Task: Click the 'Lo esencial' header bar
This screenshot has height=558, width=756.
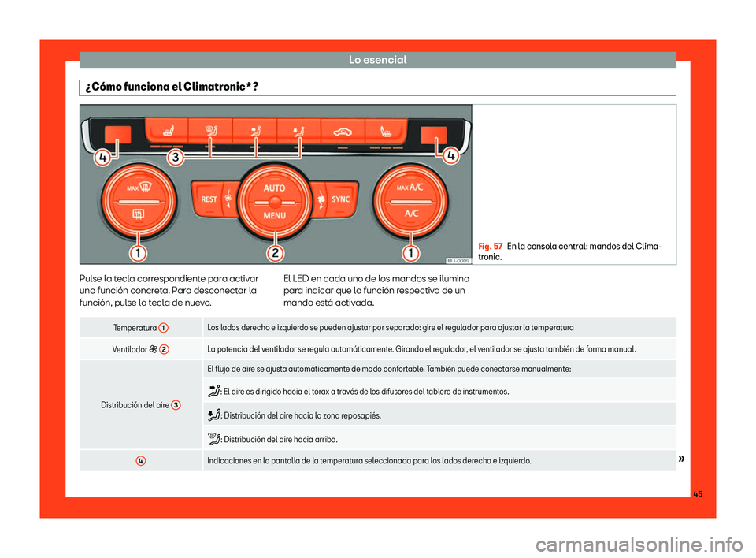Action: pos(377,60)
